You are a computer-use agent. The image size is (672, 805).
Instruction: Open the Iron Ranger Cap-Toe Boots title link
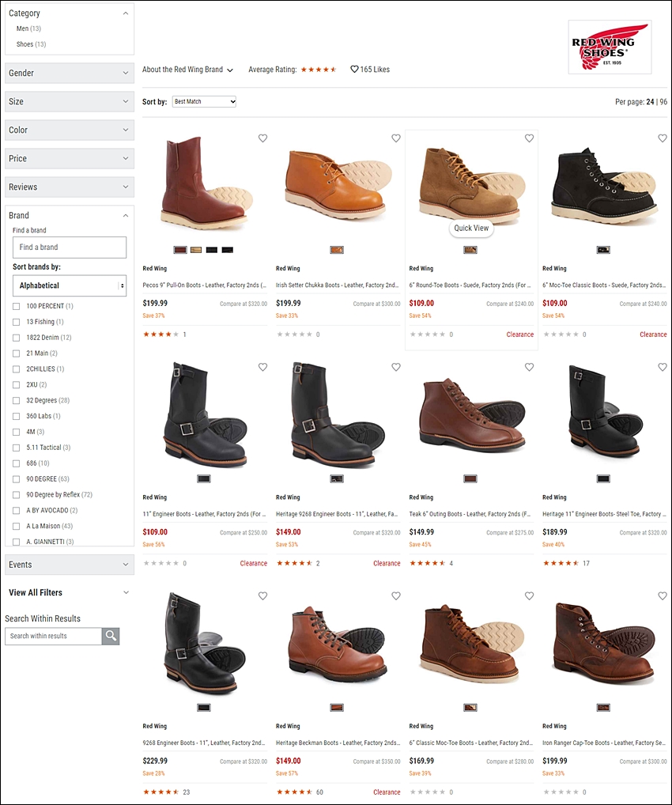pyautogui.click(x=604, y=743)
